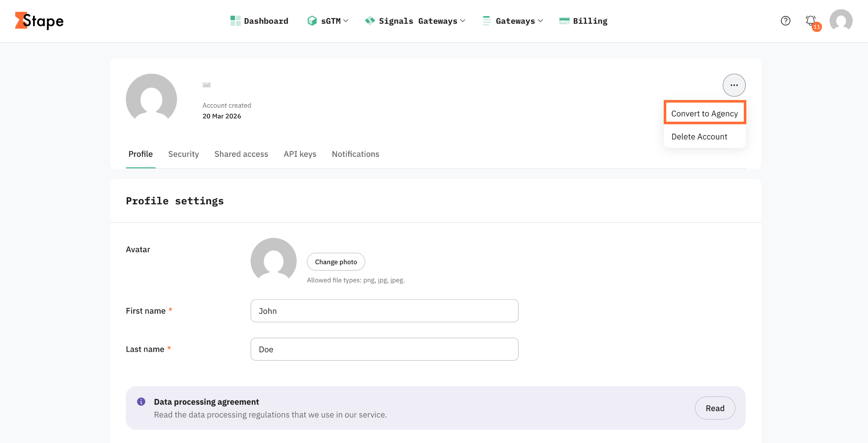
Task: Expand the sGTM menu
Action: [328, 21]
